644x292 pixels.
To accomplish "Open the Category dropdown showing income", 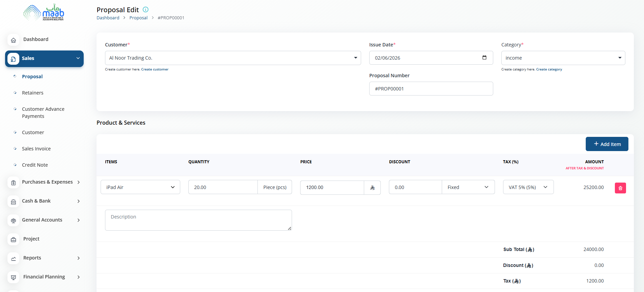I will [x=563, y=58].
